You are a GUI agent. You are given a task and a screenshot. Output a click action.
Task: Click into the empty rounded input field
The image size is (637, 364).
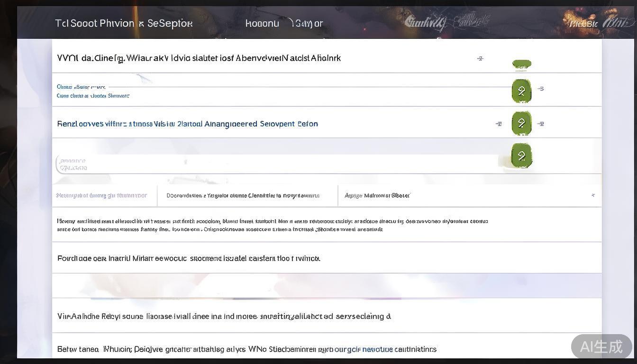[275, 164]
